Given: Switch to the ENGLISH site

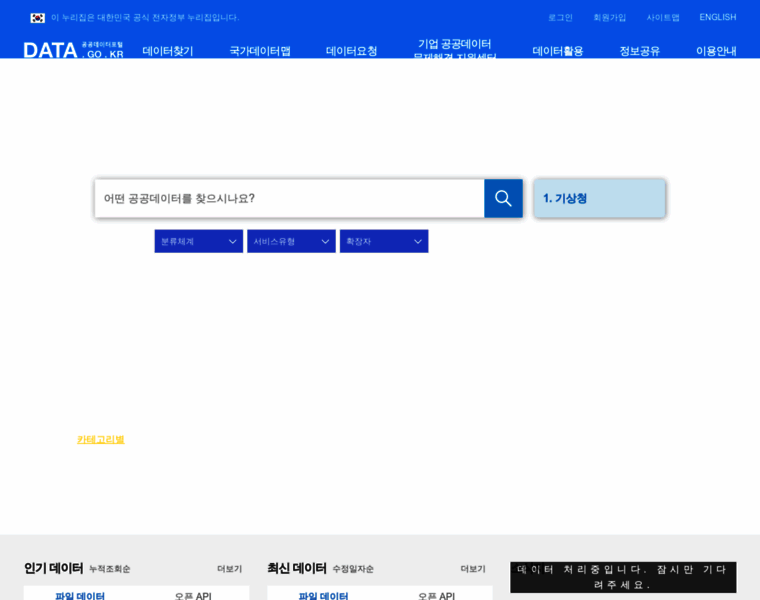Looking at the screenshot, I should [x=718, y=17].
